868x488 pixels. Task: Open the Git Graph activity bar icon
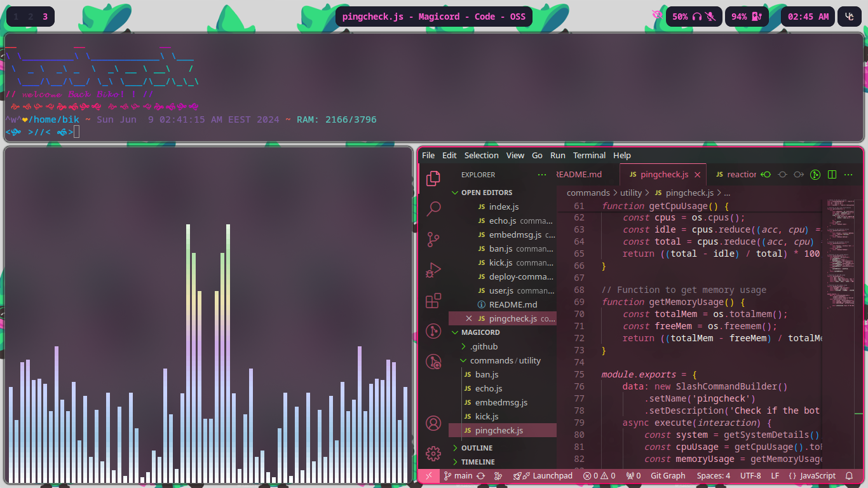tap(433, 331)
